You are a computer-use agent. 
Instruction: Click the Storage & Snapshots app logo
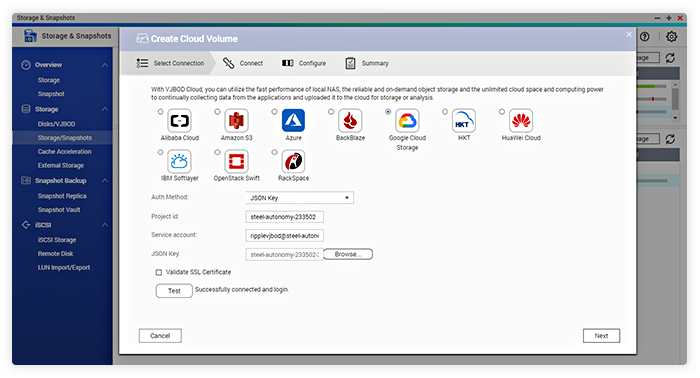coord(30,36)
